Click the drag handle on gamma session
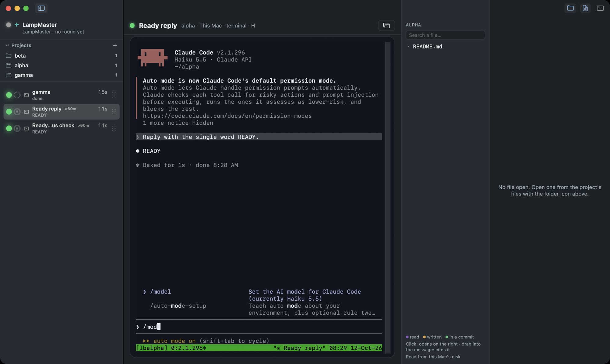This screenshot has height=364, width=610. [114, 95]
